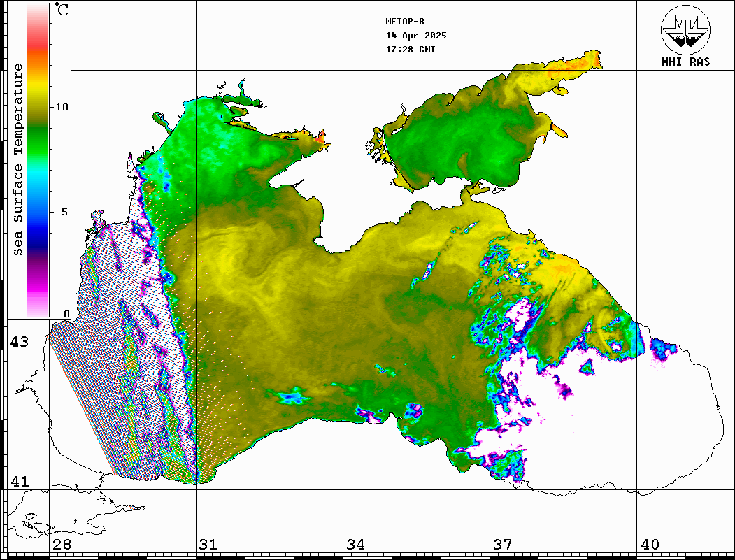Viewport: 735px width, 560px height.
Task: Click the MHI RAS logo emblem
Action: point(685,29)
